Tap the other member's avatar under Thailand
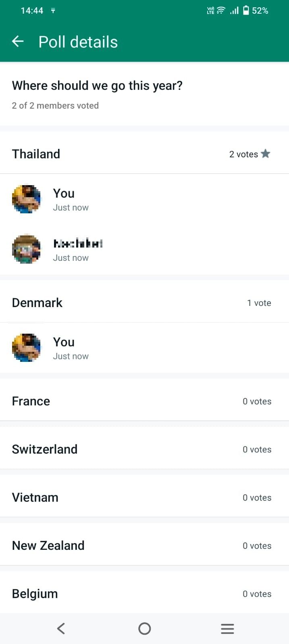 27,249
